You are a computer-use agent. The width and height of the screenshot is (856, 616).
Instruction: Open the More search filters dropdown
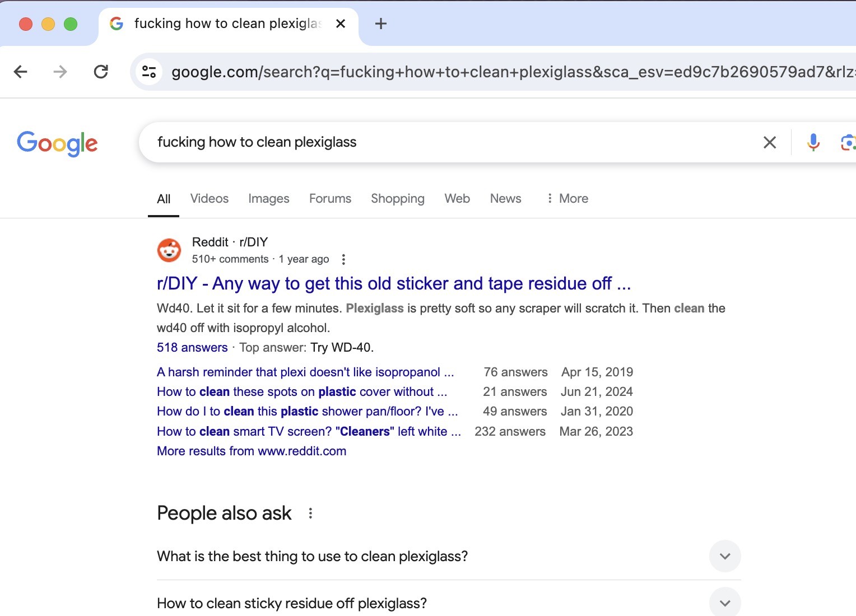567,198
